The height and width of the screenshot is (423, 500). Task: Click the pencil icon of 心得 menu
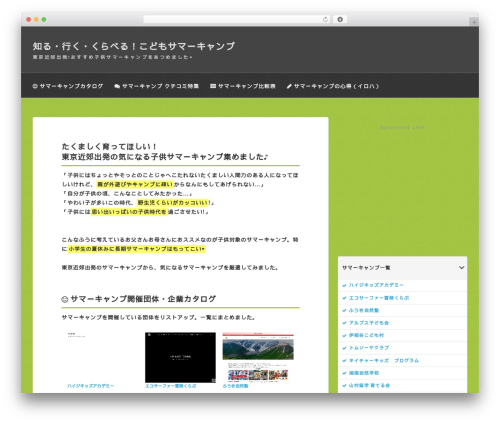289,86
